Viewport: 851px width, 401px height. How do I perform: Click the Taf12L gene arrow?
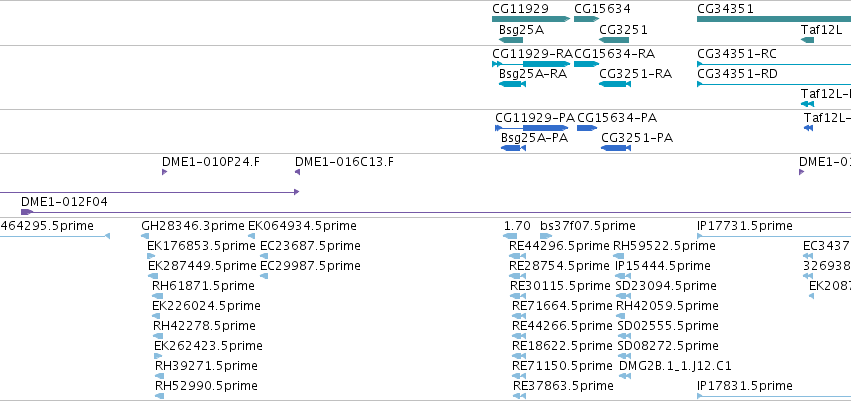(x=808, y=40)
